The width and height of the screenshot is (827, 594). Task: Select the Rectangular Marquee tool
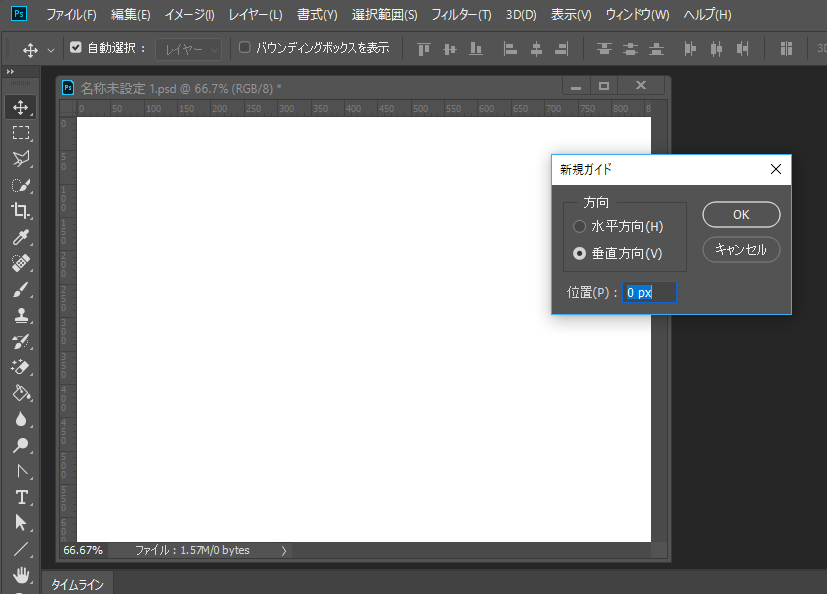(21, 133)
